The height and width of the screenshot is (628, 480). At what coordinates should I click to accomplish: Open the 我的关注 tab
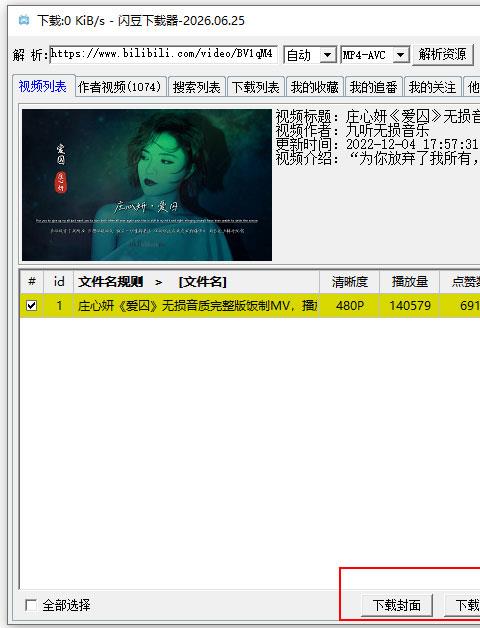[433, 87]
